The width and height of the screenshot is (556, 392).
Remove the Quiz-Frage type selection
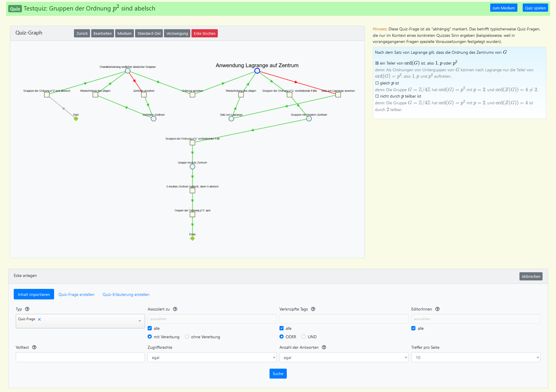[39, 319]
